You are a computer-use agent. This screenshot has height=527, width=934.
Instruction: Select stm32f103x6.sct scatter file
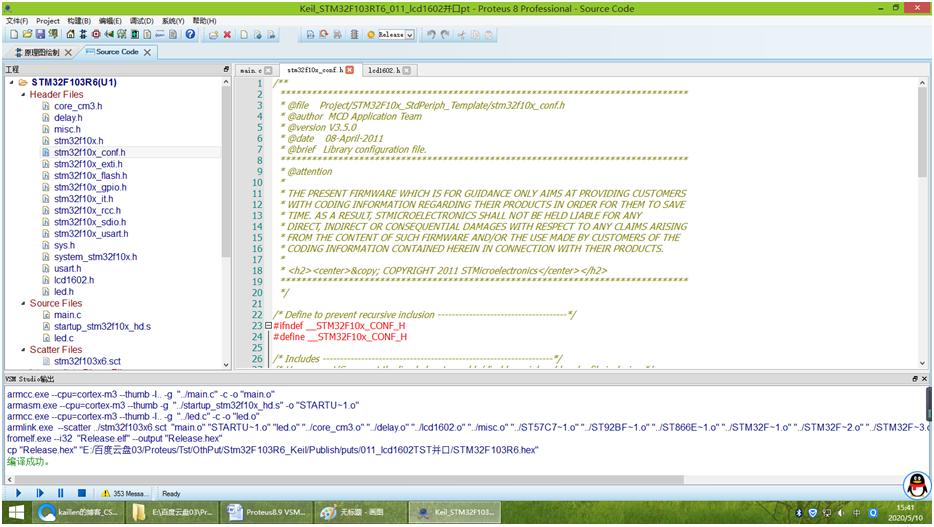coord(87,361)
